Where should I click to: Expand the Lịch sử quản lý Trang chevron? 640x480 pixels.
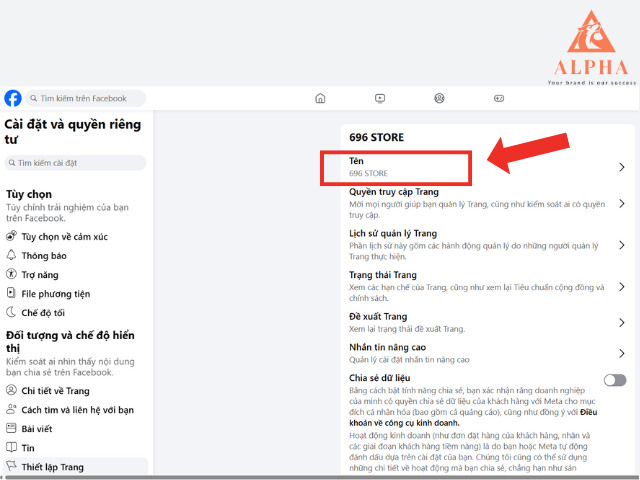[x=622, y=245]
